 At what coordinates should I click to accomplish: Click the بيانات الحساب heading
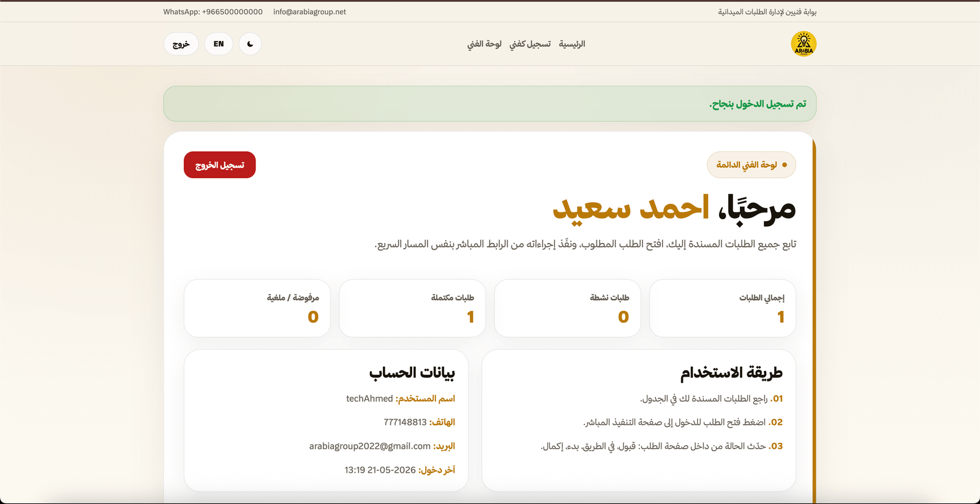pos(412,372)
